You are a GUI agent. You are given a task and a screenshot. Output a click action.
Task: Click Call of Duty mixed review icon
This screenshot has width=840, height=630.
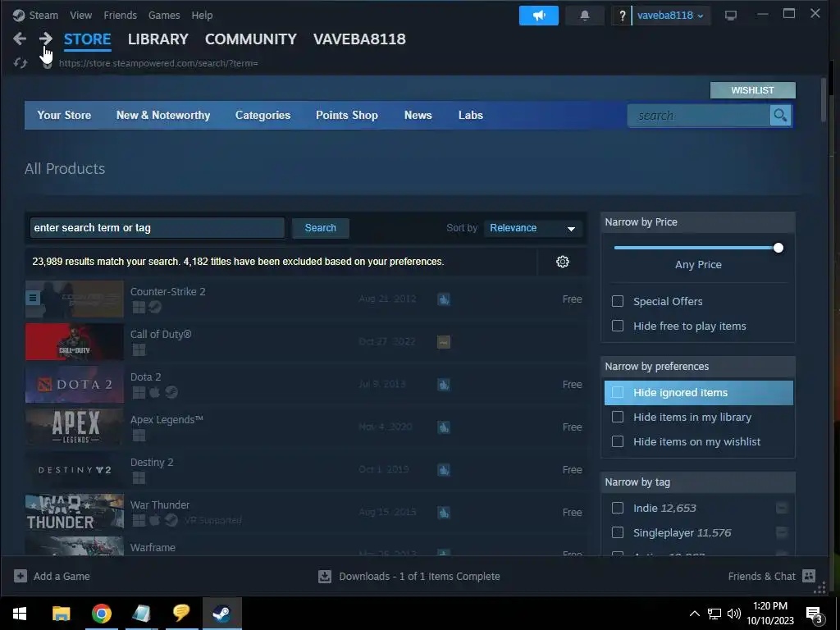coord(444,342)
